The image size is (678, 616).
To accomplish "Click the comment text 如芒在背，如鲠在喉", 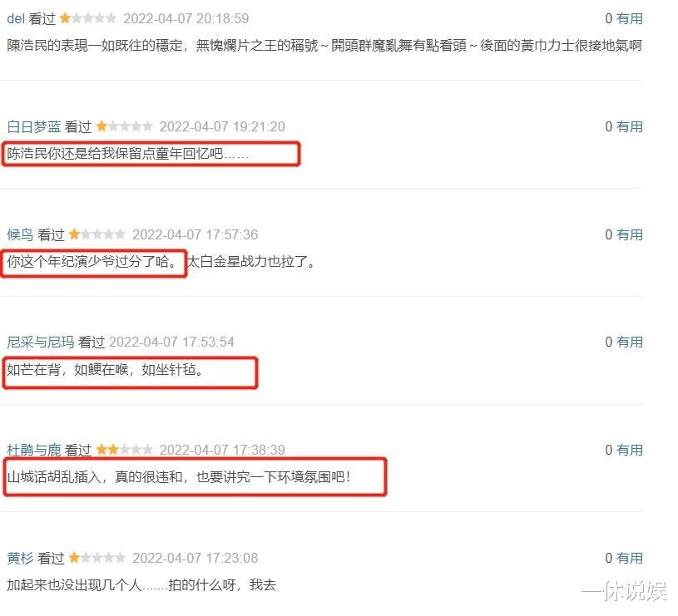I will [x=67, y=370].
